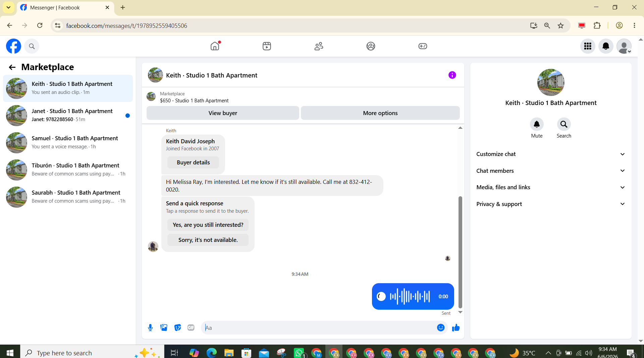
Task: Mute the conversation with Keith
Action: pos(537,124)
